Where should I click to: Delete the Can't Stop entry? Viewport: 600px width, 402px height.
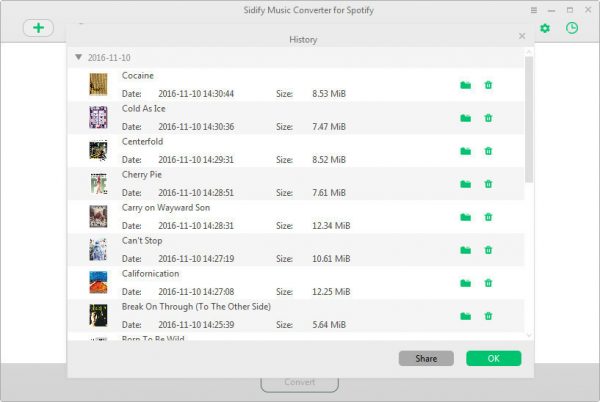pyautogui.click(x=488, y=250)
